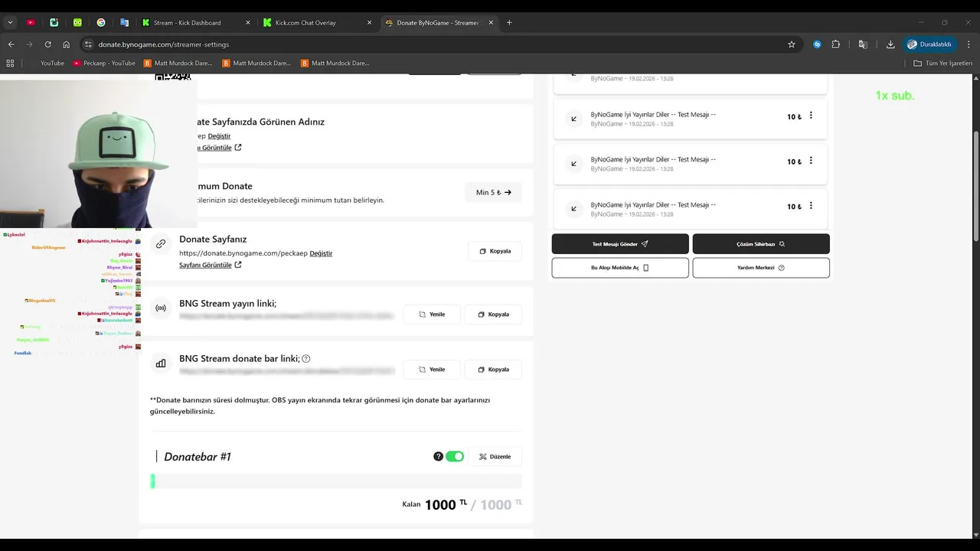Image resolution: width=980 pixels, height=551 pixels.
Task: Click the green 1x sub. text
Action: 895,96
